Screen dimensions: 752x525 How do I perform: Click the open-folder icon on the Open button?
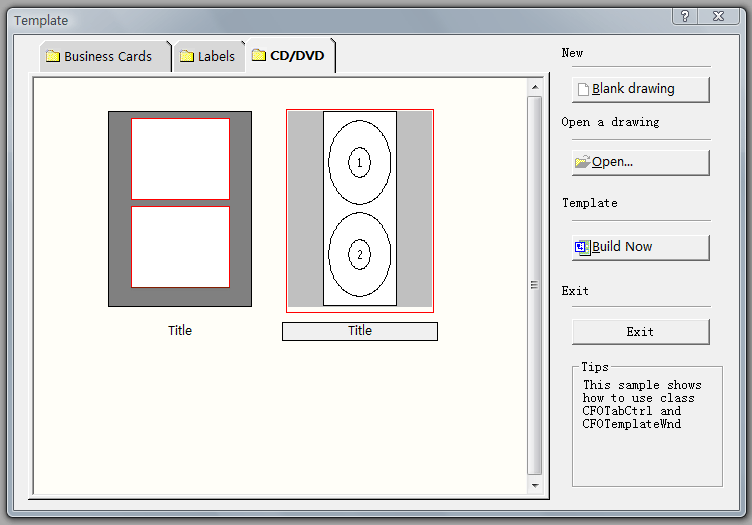[582, 162]
